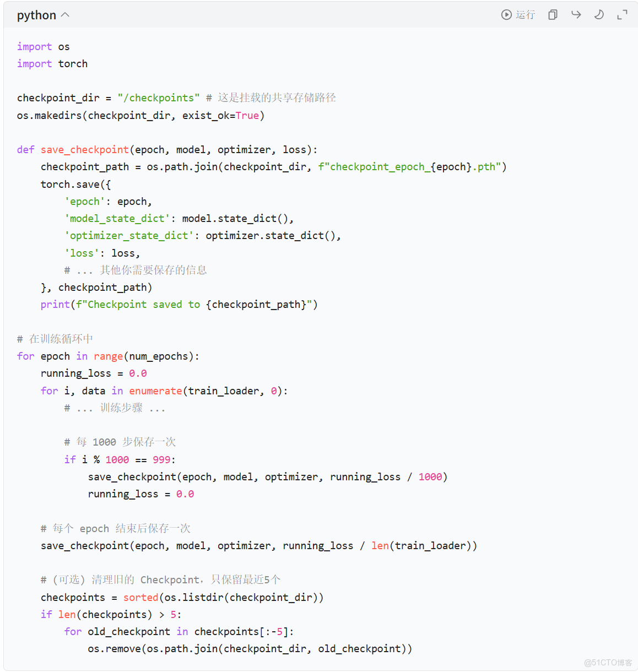Image resolution: width=638 pixels, height=672 pixels.
Task: Click the 在训练循环中 comment
Action: [x=55, y=339]
